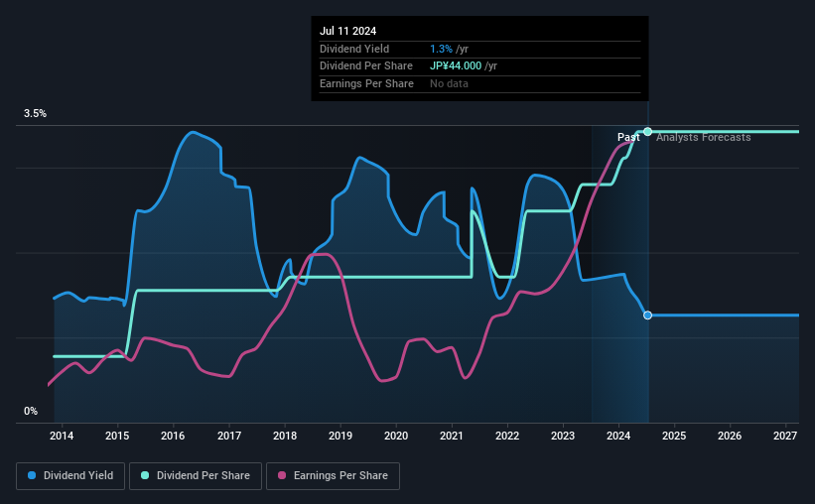This screenshot has height=504, width=815.
Task: Click the 2015 x-axis label
Action: click(117, 436)
